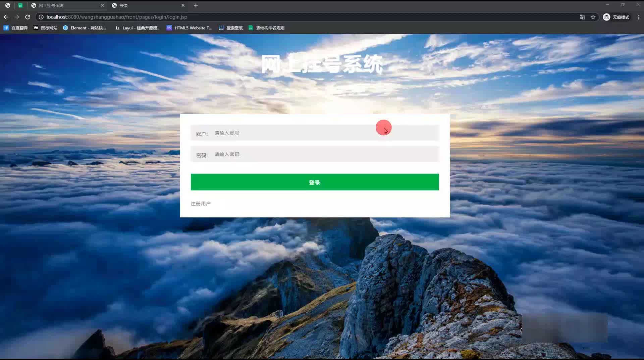Screen dimensions: 644x360
Task: Close the 登录 tab
Action: (x=183, y=5)
